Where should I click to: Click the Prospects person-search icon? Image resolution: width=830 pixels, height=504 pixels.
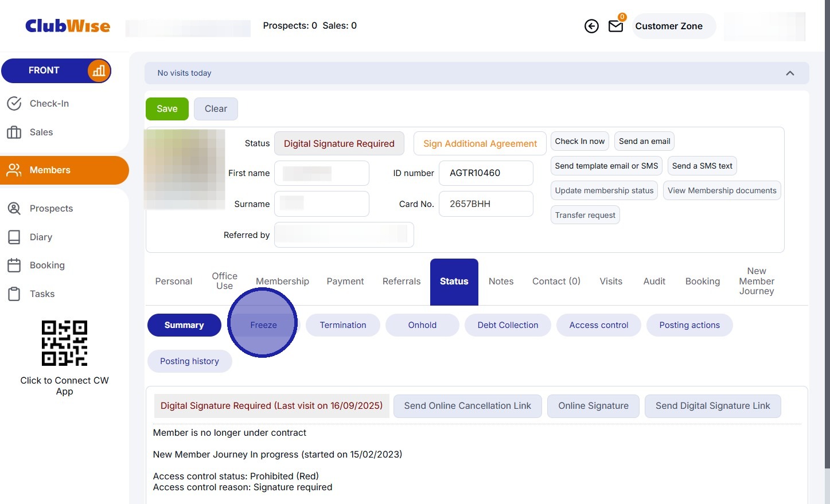[14, 208]
